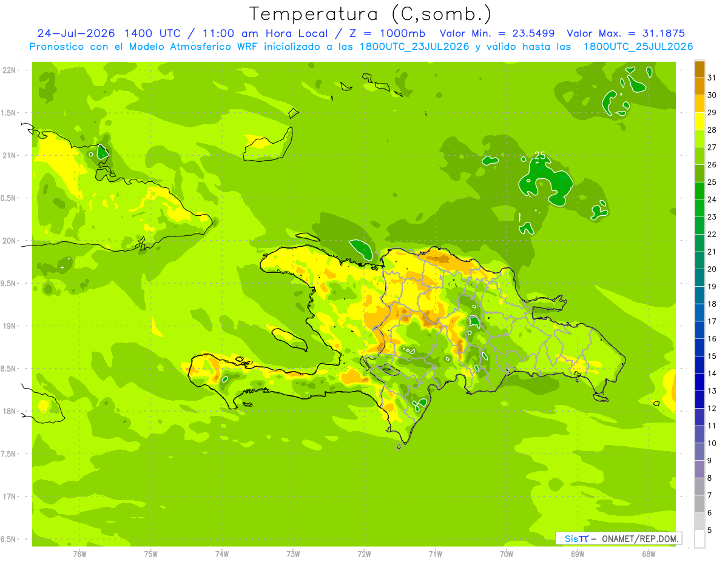Image resolution: width=728 pixels, height=562 pixels.
Task: Click the dark orange color bar segment above 31
Action: point(699,69)
